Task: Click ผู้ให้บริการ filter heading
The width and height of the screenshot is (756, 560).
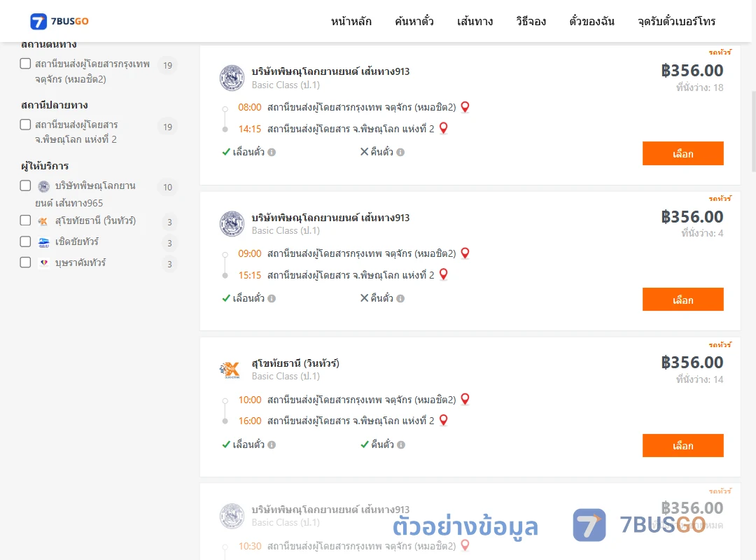Action: point(45,166)
